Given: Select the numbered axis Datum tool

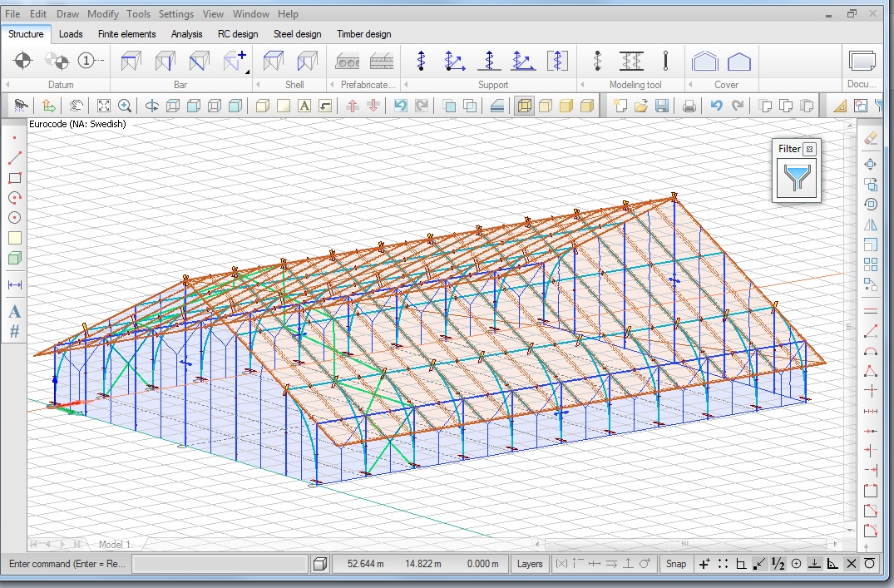Looking at the screenshot, I should (91, 60).
